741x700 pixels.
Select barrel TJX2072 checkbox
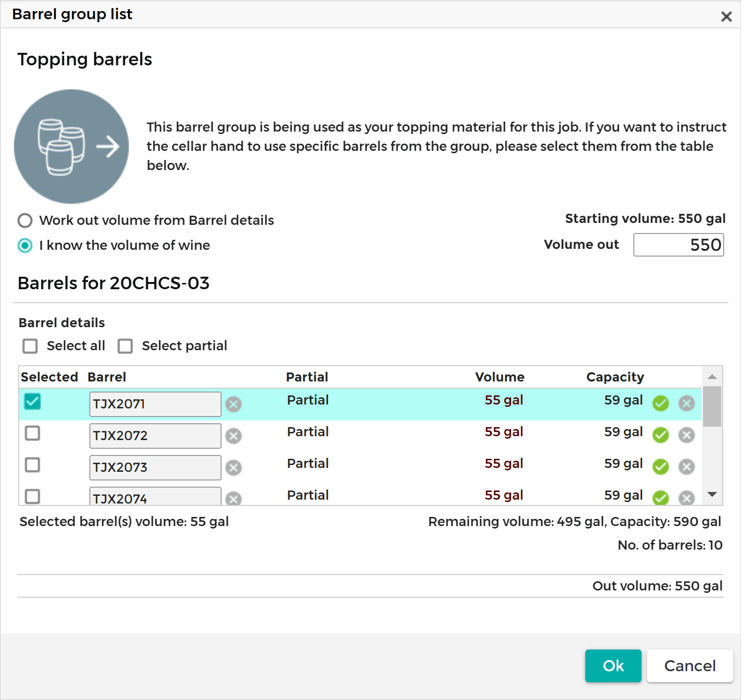33,433
